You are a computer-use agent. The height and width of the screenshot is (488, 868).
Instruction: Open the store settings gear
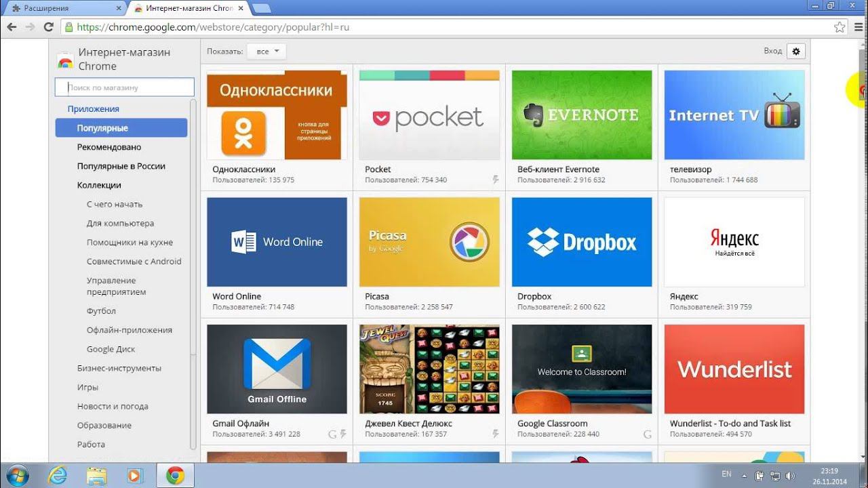point(796,51)
